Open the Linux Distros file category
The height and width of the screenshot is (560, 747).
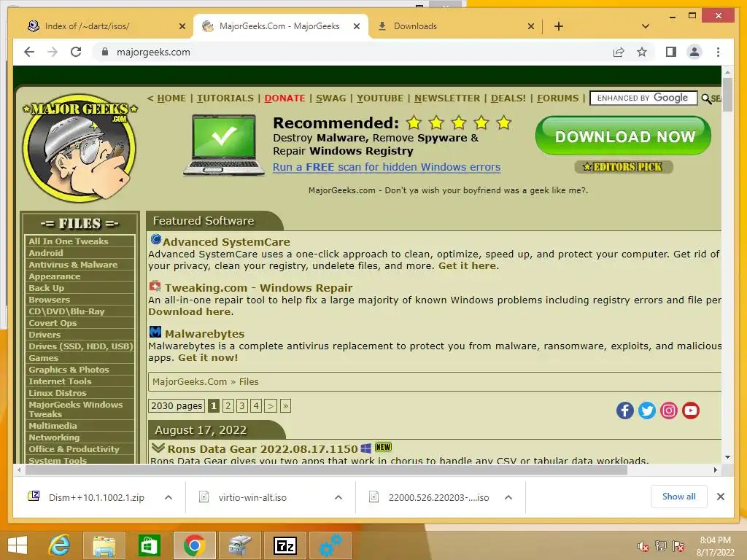(57, 393)
